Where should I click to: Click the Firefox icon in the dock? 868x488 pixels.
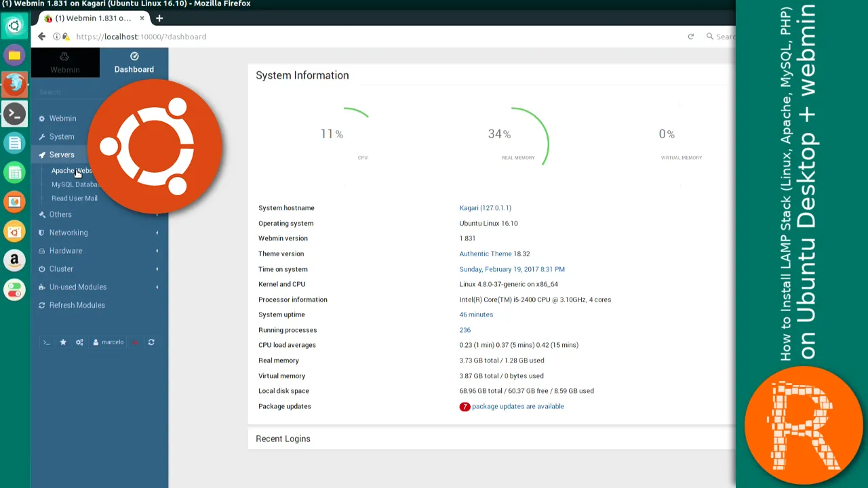coord(14,85)
